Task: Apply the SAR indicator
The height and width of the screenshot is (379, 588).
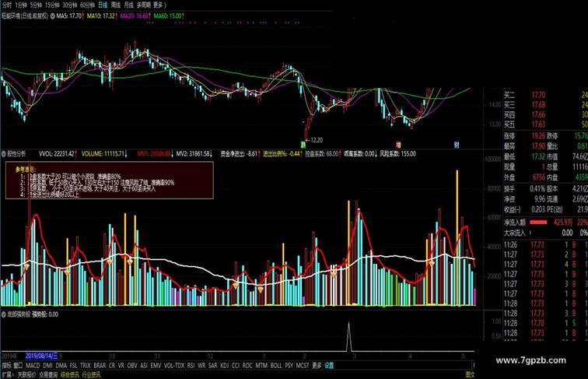Action: pos(212,365)
